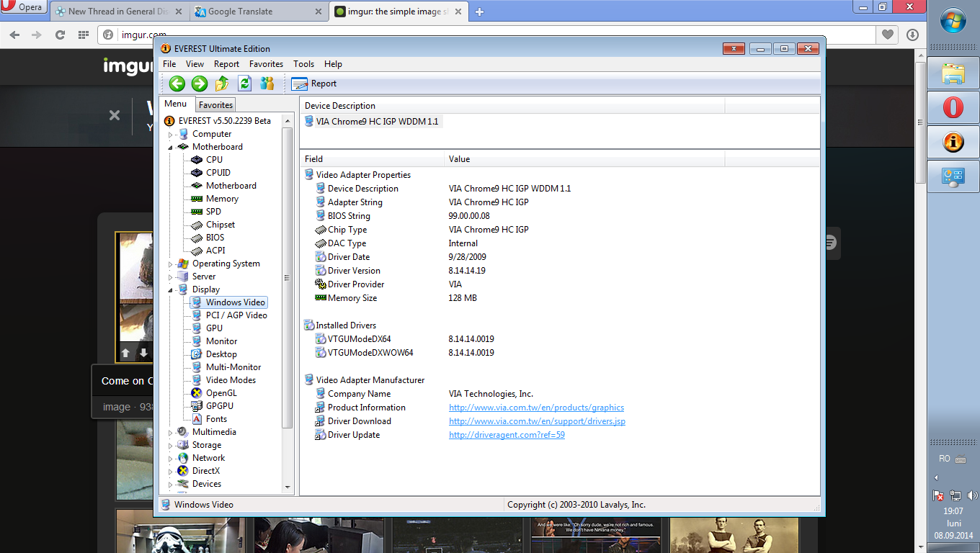980x553 pixels.
Task: Expand the Multimedia tree node
Action: pos(171,433)
